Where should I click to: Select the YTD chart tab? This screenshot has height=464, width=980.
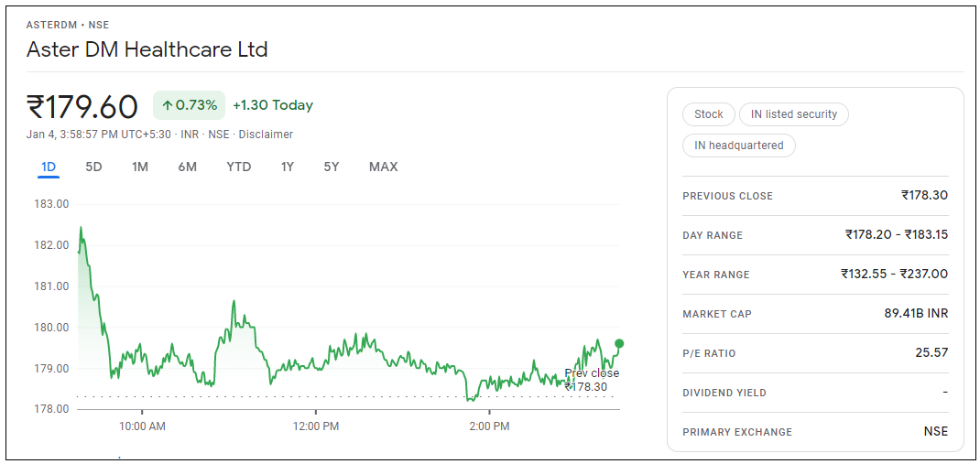click(239, 167)
